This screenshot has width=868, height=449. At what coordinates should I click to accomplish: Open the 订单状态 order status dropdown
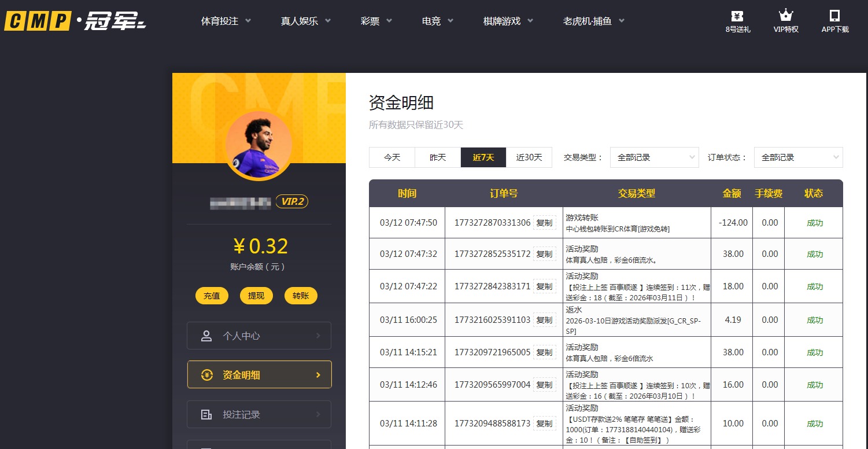[x=798, y=157]
